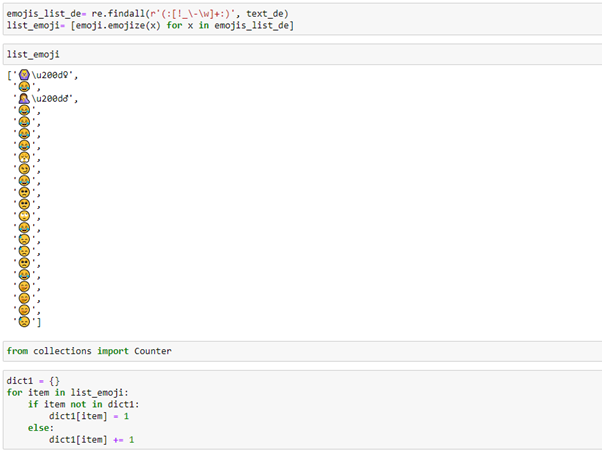Select the person emoji before \u200d♂

(24, 99)
